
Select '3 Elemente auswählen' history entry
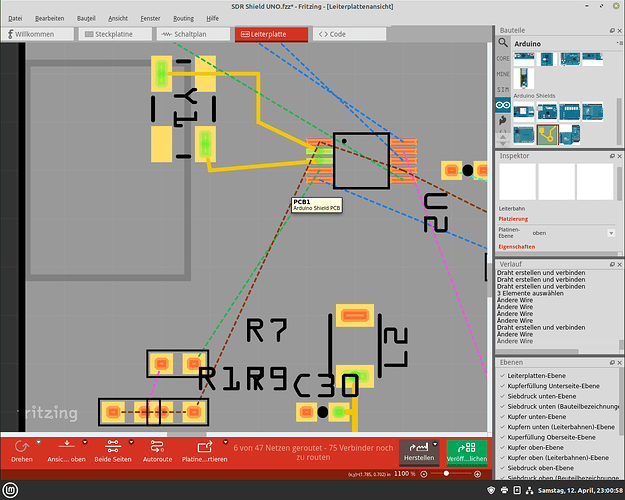[530, 293]
